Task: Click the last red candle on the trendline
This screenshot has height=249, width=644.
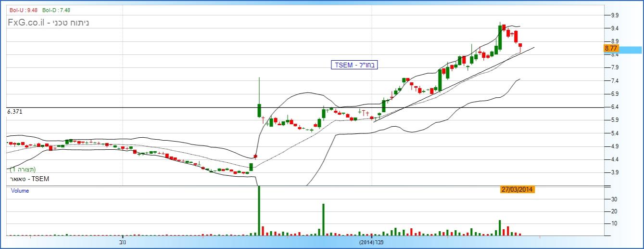Action: pyautogui.click(x=520, y=45)
